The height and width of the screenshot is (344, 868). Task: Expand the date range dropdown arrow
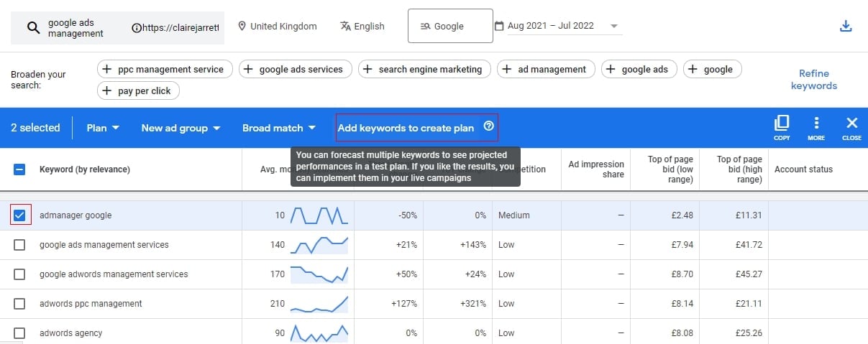(613, 27)
